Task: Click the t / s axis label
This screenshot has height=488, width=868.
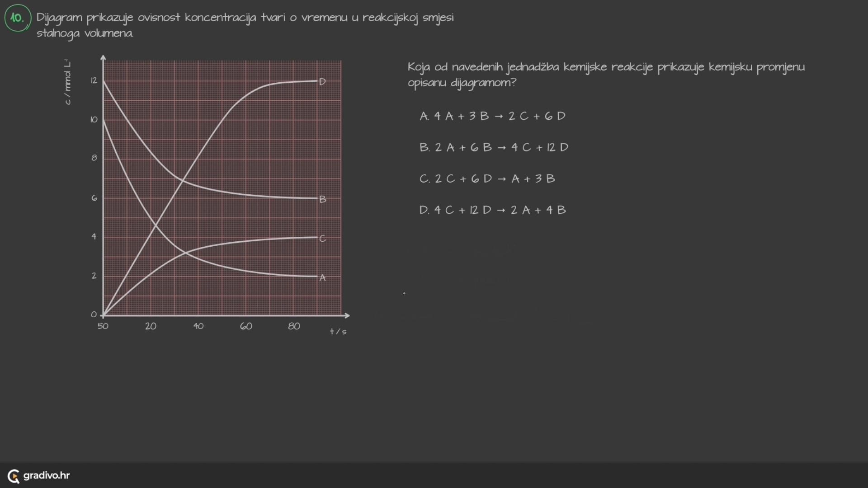Action: tap(338, 332)
